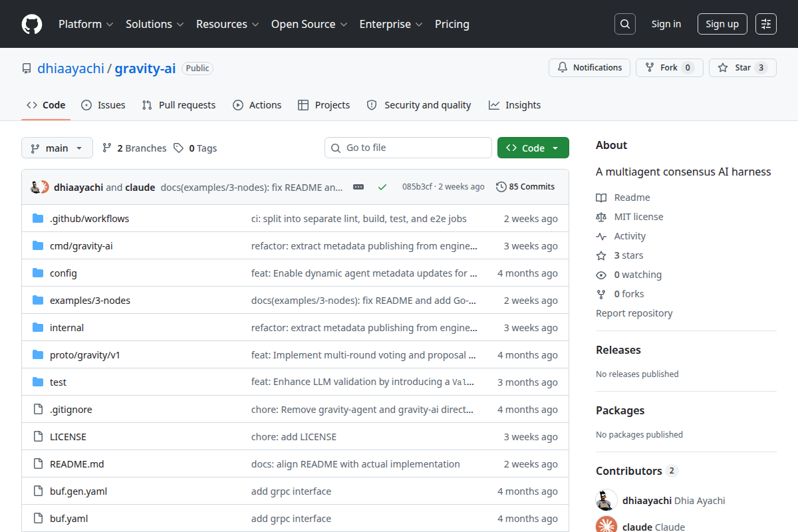
Task: Expand commit message with ellipsis button
Action: [358, 187]
